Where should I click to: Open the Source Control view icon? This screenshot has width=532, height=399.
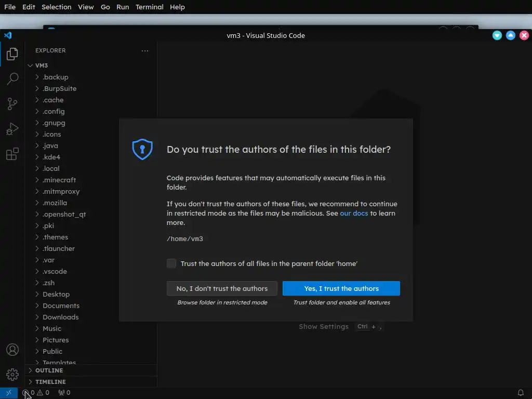(12, 104)
